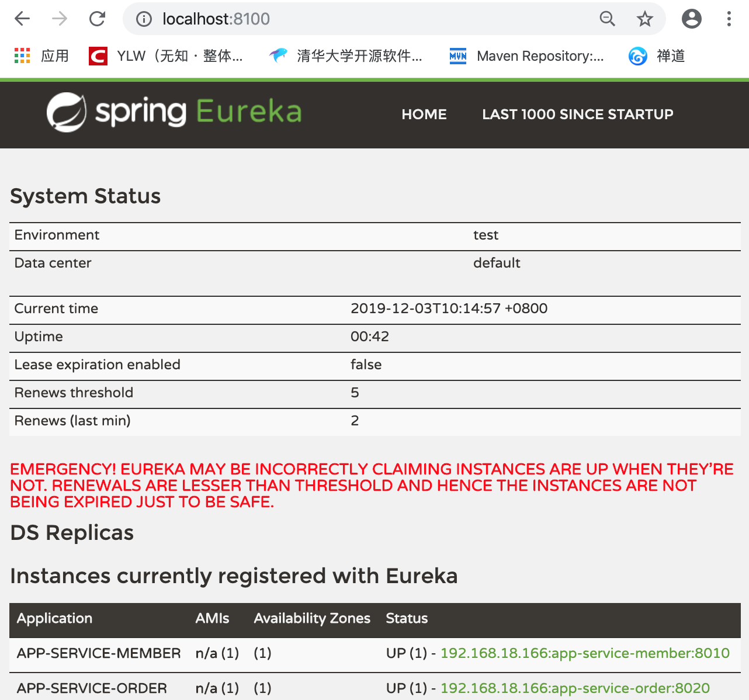Click the Renews threshold value 5
The height and width of the screenshot is (700, 749).
(x=355, y=393)
